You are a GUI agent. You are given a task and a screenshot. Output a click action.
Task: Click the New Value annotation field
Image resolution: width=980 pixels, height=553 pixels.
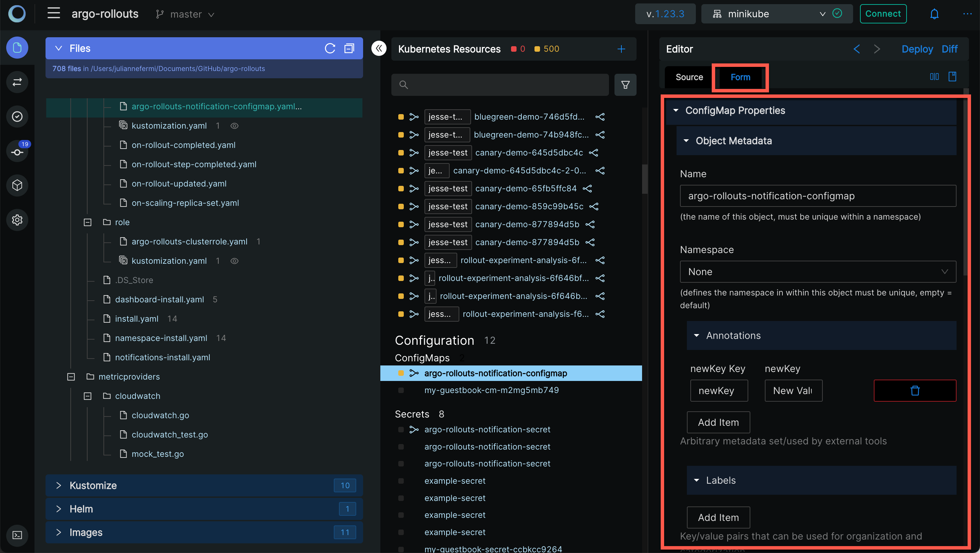(x=793, y=390)
